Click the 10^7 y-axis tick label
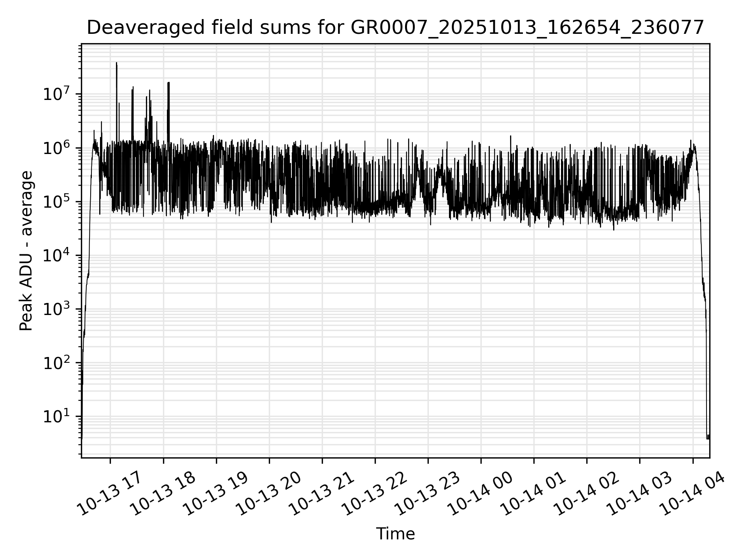The height and width of the screenshot is (560, 747). [56, 94]
